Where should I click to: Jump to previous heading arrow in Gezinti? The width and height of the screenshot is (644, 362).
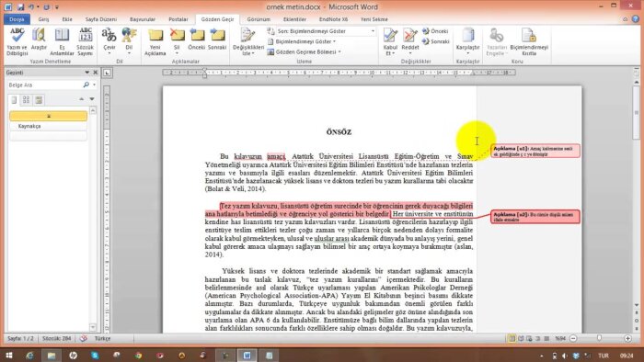(81, 99)
